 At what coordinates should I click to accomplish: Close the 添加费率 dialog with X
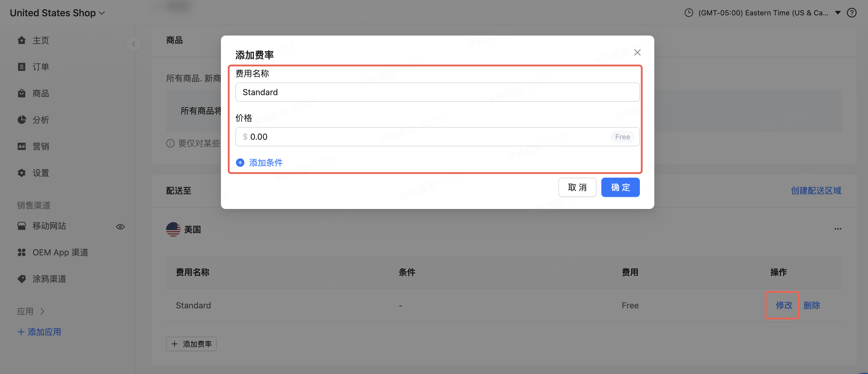(637, 52)
